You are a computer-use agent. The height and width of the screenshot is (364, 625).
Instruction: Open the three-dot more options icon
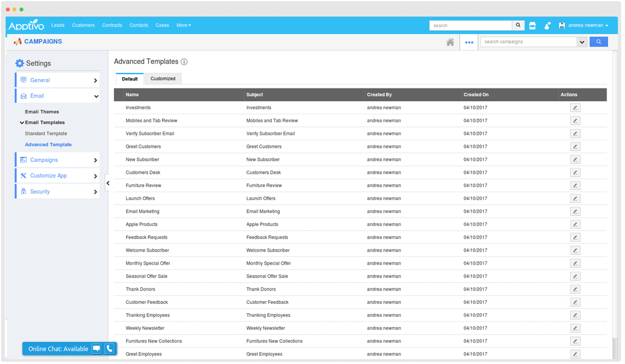pyautogui.click(x=469, y=42)
